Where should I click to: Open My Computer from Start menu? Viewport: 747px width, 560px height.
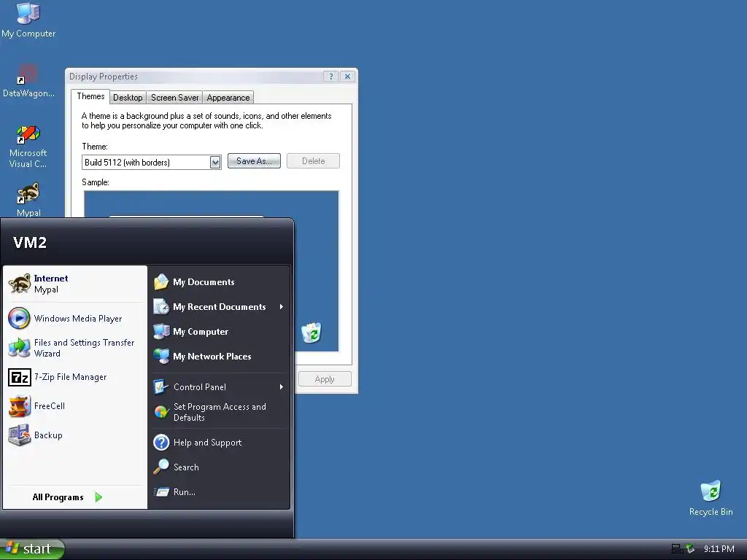pyautogui.click(x=219, y=332)
